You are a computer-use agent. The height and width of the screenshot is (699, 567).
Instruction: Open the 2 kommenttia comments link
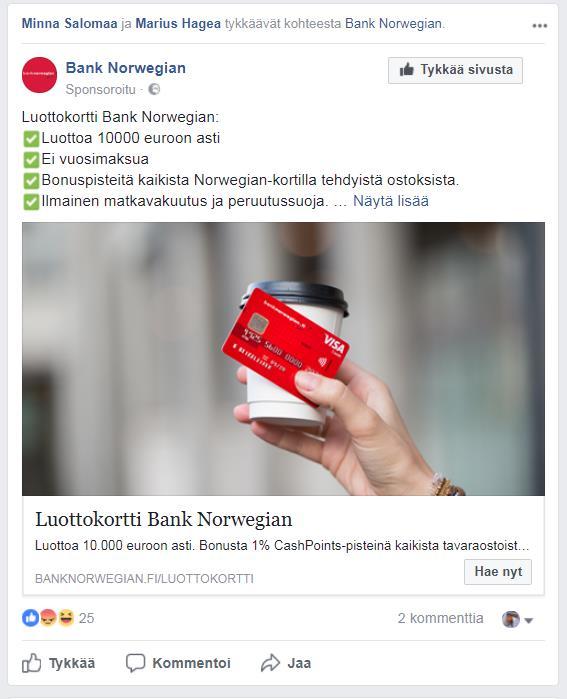(x=440, y=618)
